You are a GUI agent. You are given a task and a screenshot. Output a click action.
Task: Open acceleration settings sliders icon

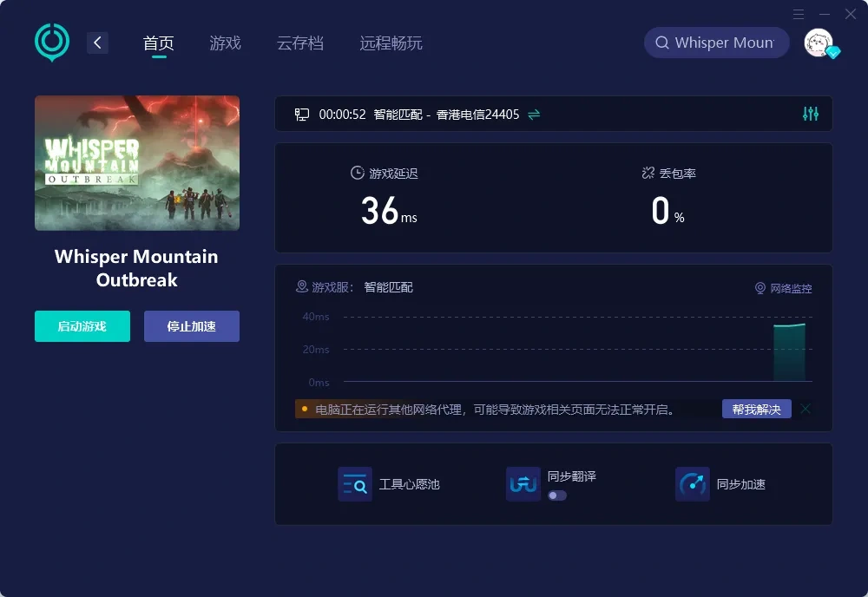coord(811,114)
